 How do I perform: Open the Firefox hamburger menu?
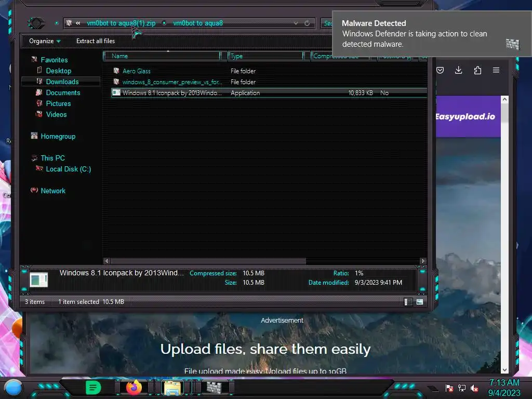coord(496,70)
